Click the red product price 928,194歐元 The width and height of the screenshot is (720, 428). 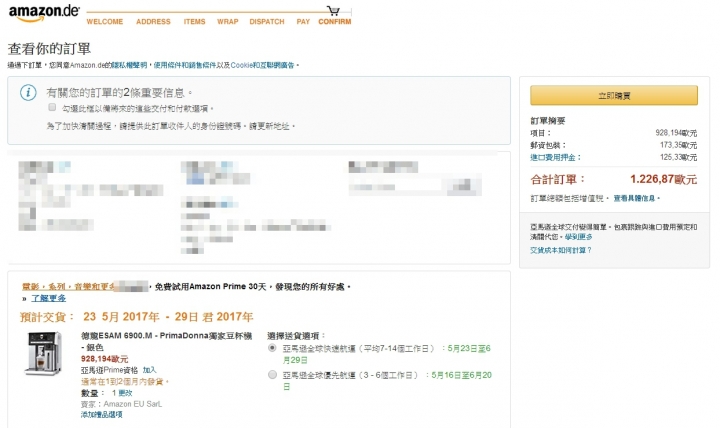(104, 359)
